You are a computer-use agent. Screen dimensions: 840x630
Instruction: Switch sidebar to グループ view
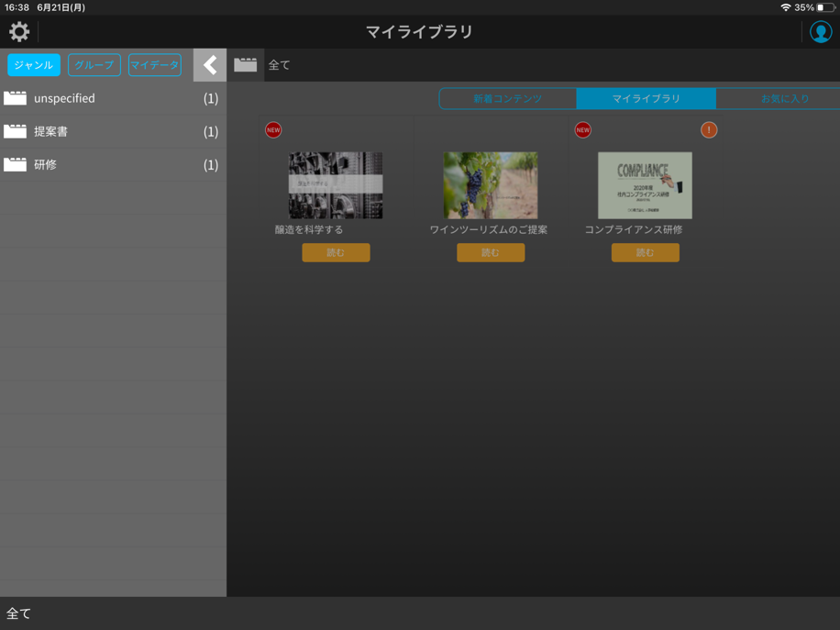coord(94,65)
